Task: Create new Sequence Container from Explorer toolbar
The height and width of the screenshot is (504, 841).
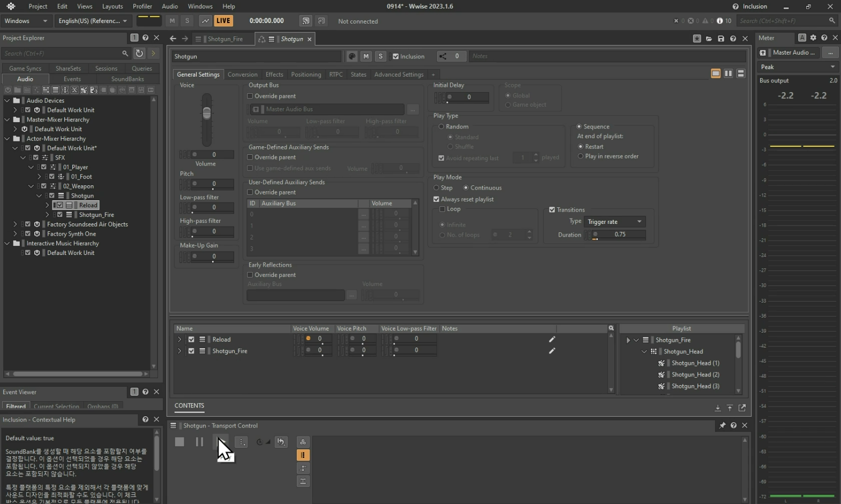Action: pyautogui.click(x=55, y=90)
